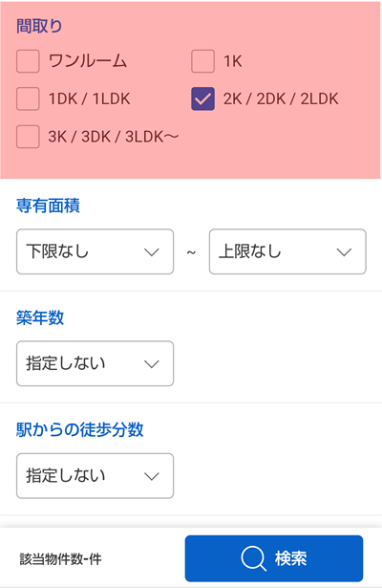Uncheck the 2K / 2DK / 2LDK checkbox

(202, 98)
